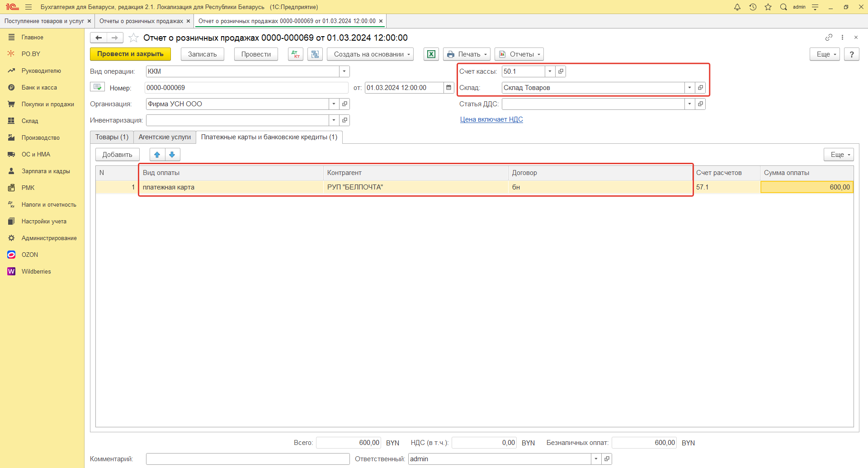Screen dimensions: 868x468
Task: Open Цена включает НДС link
Action: click(x=491, y=119)
